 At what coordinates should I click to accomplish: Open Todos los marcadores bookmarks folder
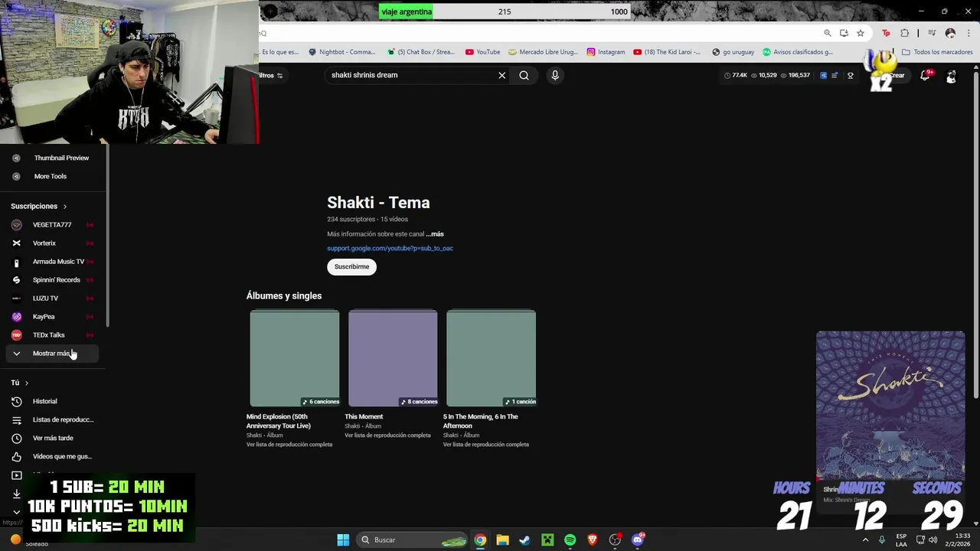pyautogui.click(x=937, y=52)
